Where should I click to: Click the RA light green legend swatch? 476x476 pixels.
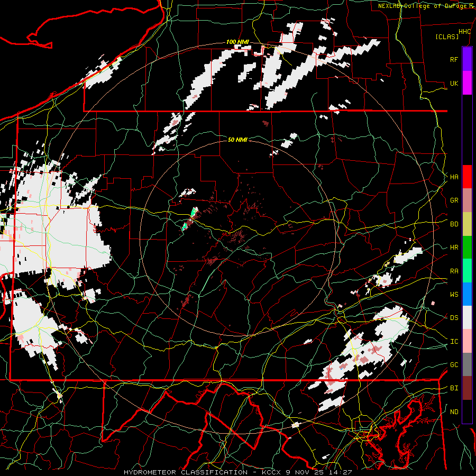tap(467, 270)
